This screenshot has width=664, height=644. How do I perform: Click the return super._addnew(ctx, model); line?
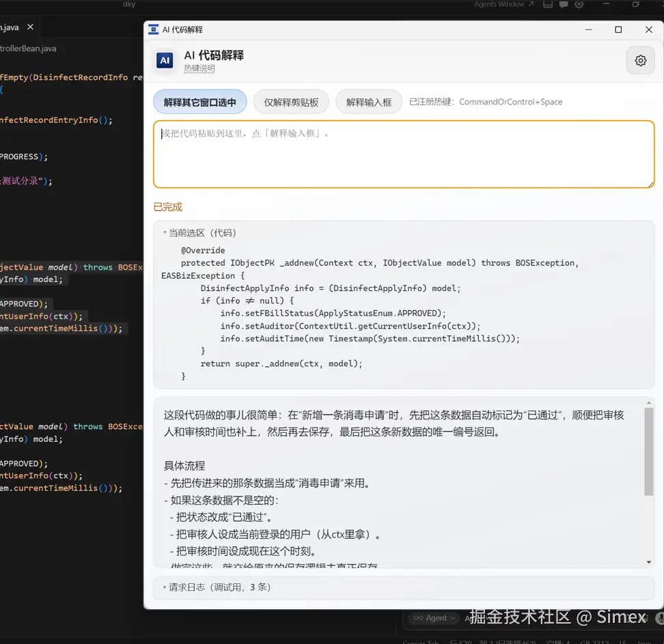(x=281, y=364)
